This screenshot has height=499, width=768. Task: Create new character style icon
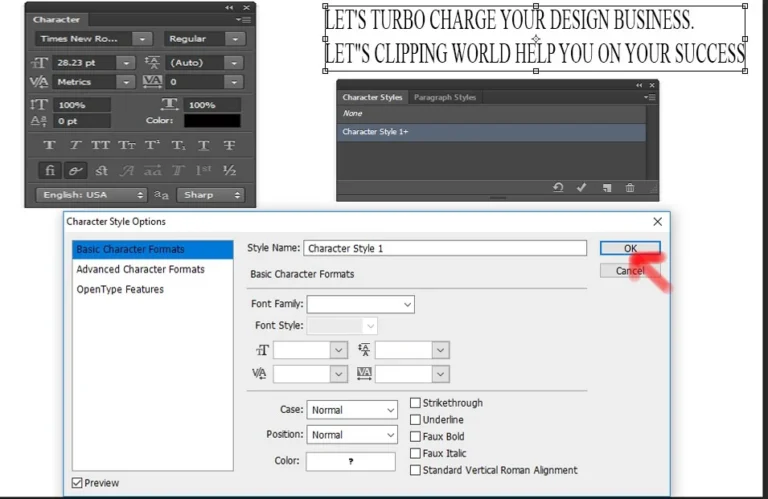click(607, 188)
